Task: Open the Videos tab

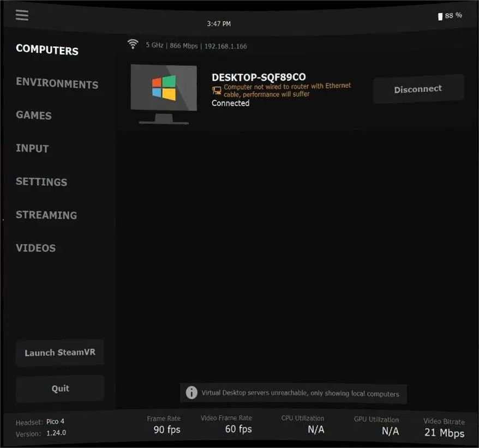Action: pyautogui.click(x=36, y=248)
